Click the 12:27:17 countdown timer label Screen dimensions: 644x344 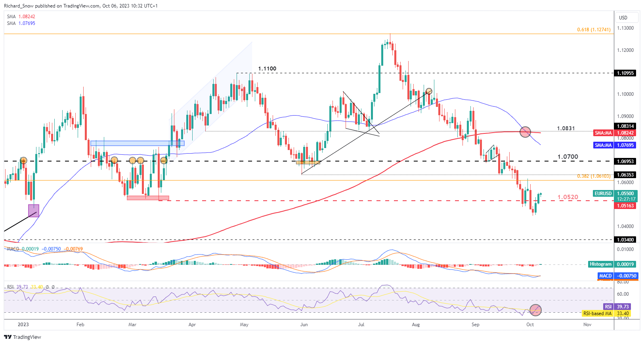(x=626, y=199)
